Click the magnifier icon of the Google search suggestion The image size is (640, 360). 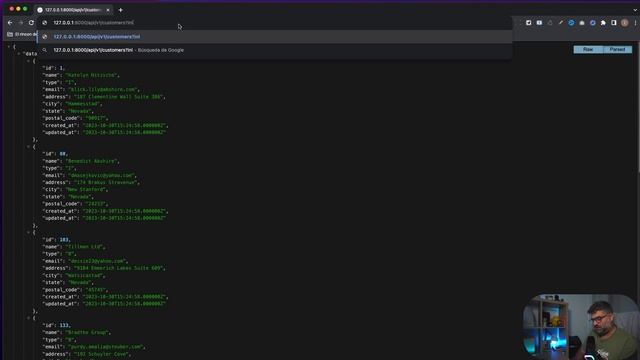pos(45,50)
